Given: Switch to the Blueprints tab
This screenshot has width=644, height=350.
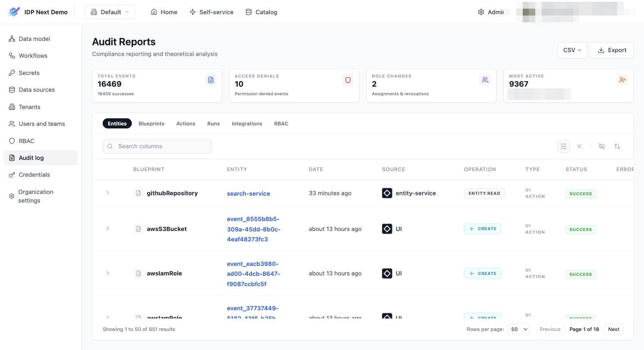Looking at the screenshot, I should point(152,124).
